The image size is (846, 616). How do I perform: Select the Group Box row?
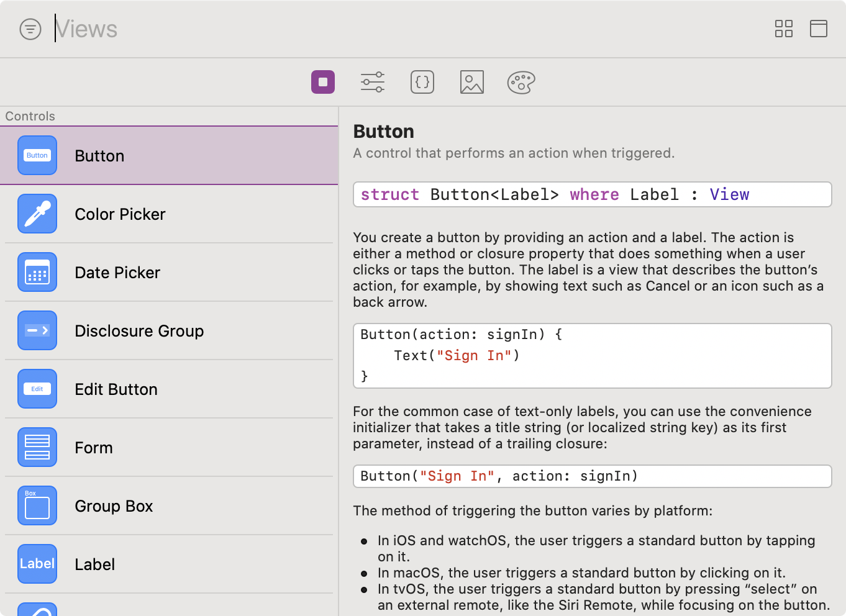169,506
